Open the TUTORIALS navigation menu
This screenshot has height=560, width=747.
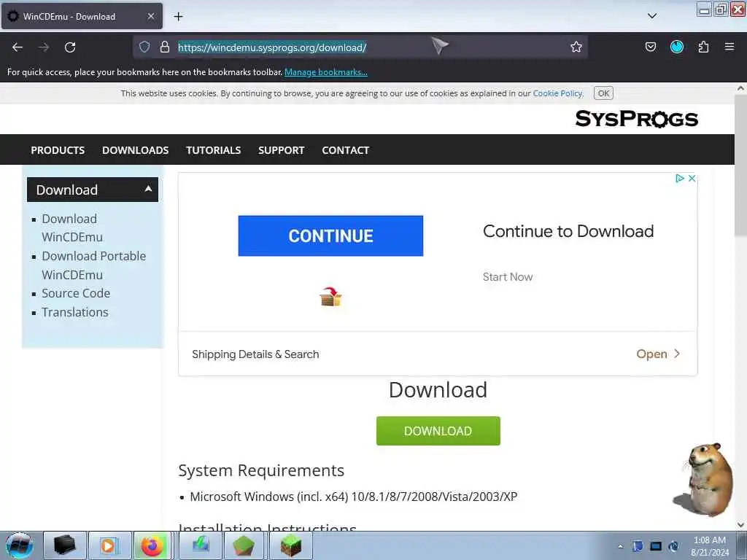coord(214,150)
